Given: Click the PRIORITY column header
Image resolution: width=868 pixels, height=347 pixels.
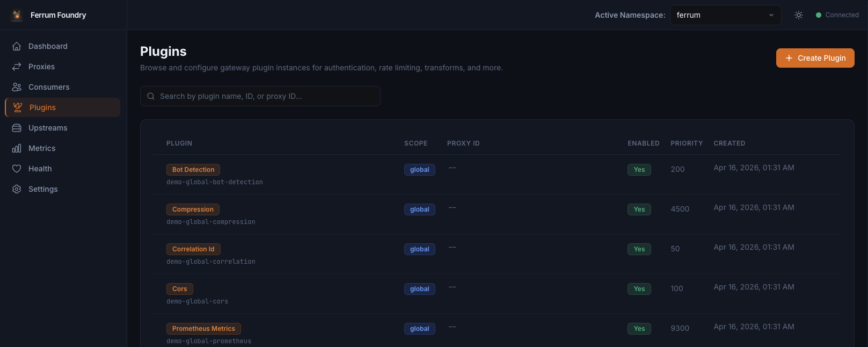Looking at the screenshot, I should [x=687, y=143].
